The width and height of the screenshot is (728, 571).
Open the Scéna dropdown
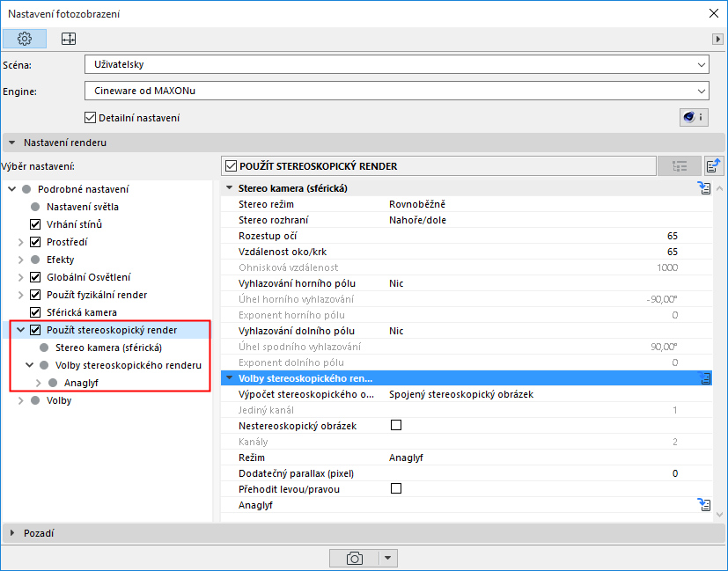396,64
